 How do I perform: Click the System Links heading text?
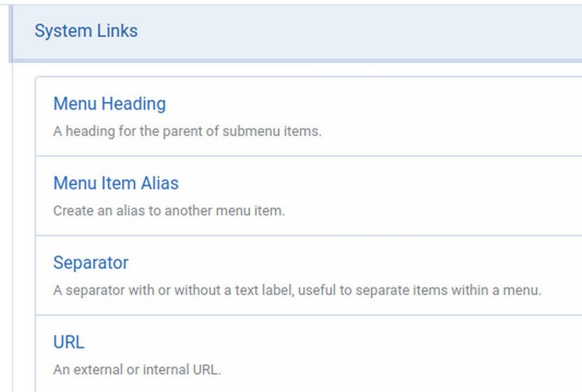pos(86,31)
